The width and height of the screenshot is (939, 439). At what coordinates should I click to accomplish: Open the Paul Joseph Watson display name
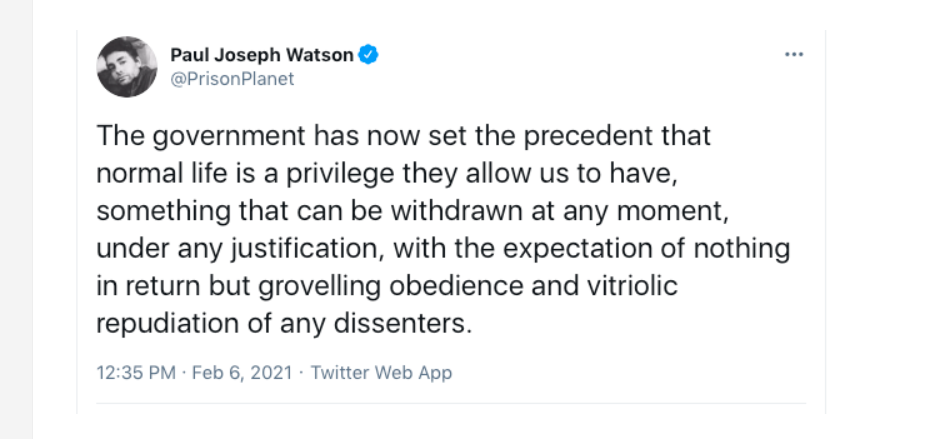(x=262, y=55)
